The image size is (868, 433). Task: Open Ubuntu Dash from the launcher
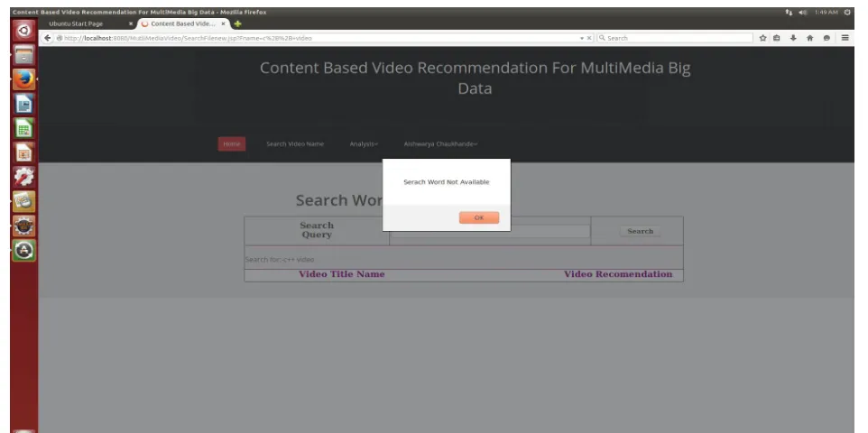pos(23,31)
